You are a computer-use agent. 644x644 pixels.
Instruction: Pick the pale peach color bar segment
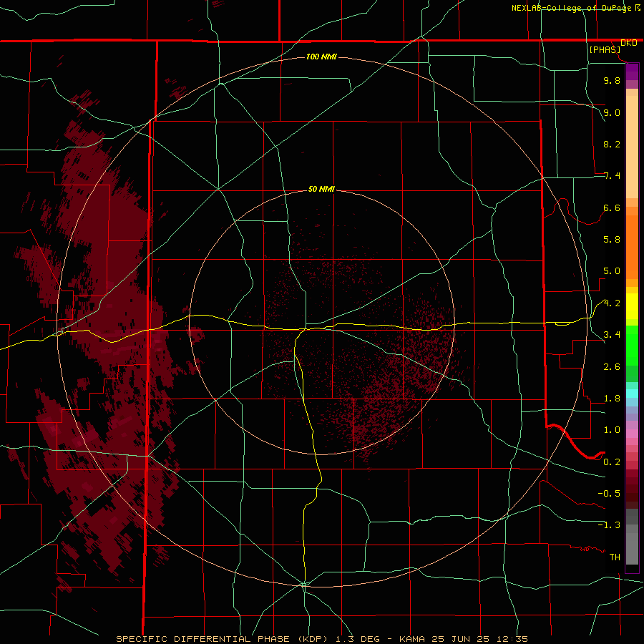632,147
